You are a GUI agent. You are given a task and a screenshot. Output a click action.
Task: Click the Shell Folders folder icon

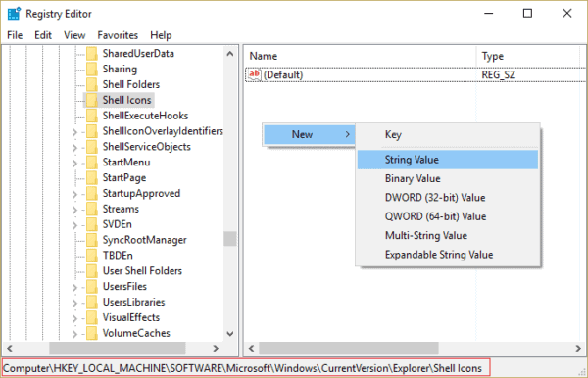[92, 84]
